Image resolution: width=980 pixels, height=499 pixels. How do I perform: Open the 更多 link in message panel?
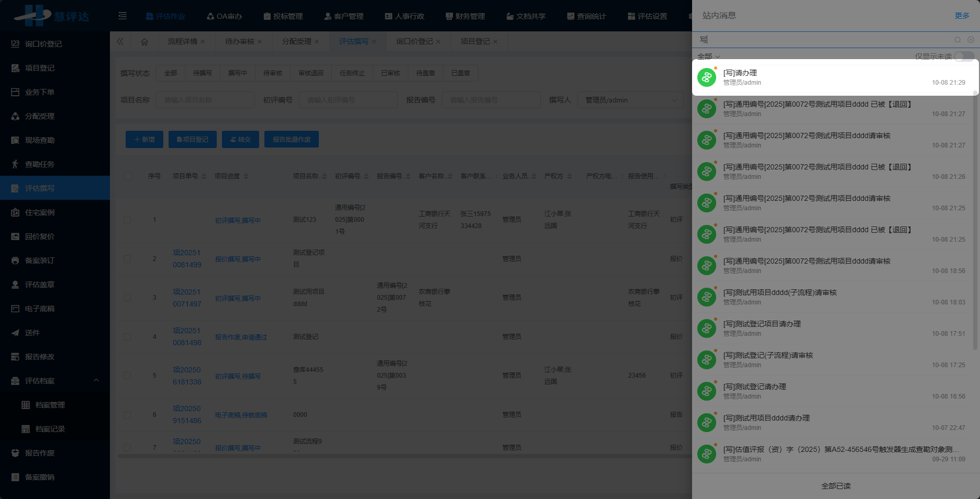[x=962, y=16]
